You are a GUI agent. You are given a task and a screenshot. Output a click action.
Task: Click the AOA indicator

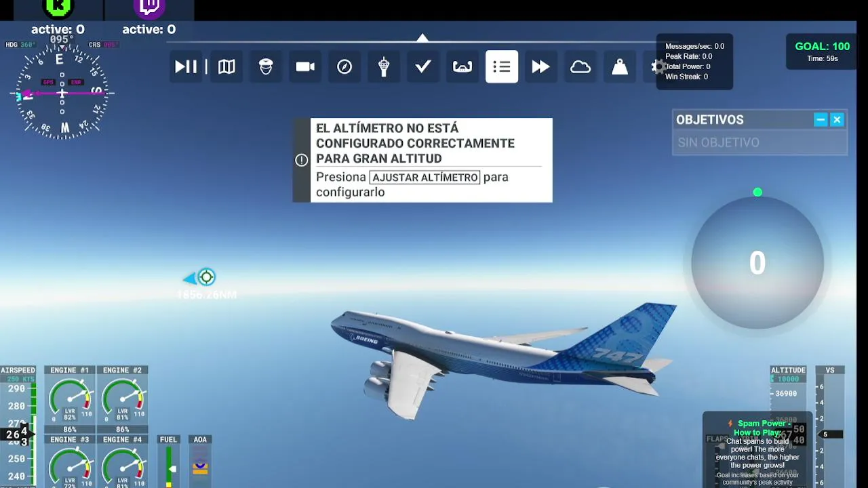pos(200,462)
